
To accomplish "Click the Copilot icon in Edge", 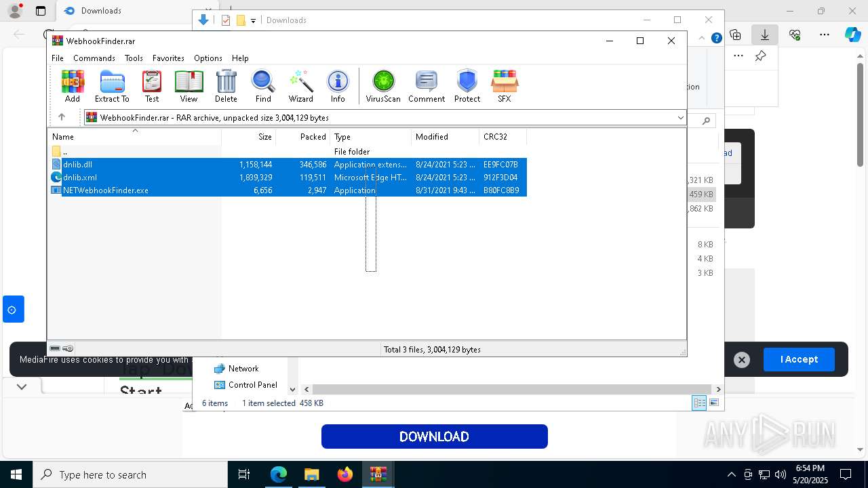I will [852, 35].
